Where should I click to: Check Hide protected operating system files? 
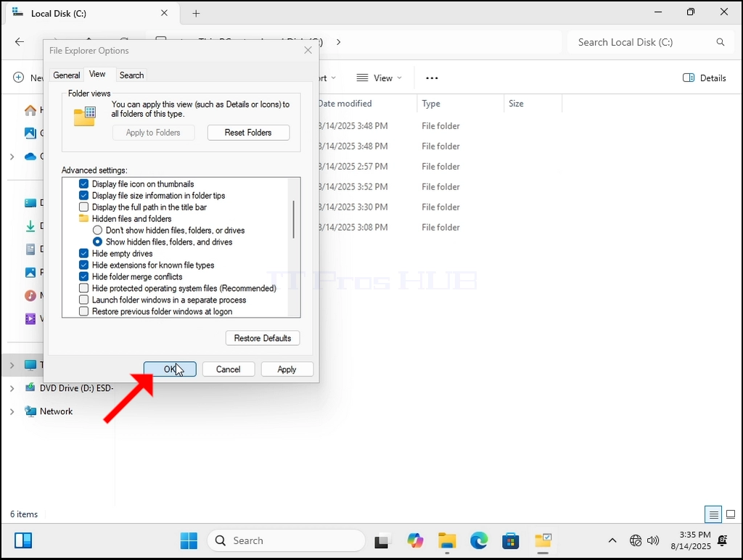pos(84,288)
